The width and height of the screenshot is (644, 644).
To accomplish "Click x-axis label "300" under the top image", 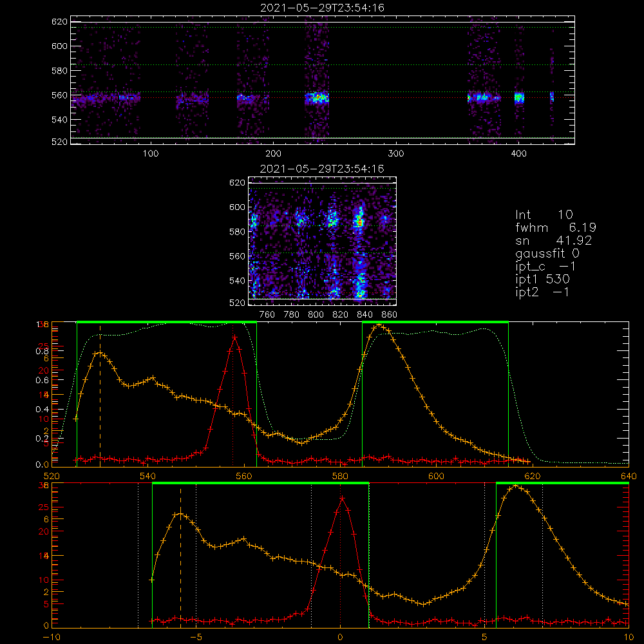I will 396,154.
